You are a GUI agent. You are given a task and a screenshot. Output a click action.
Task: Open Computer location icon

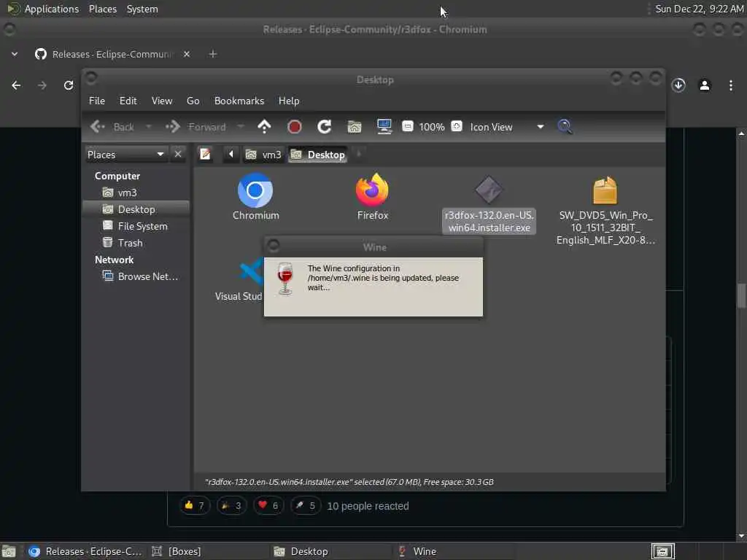click(x=384, y=127)
